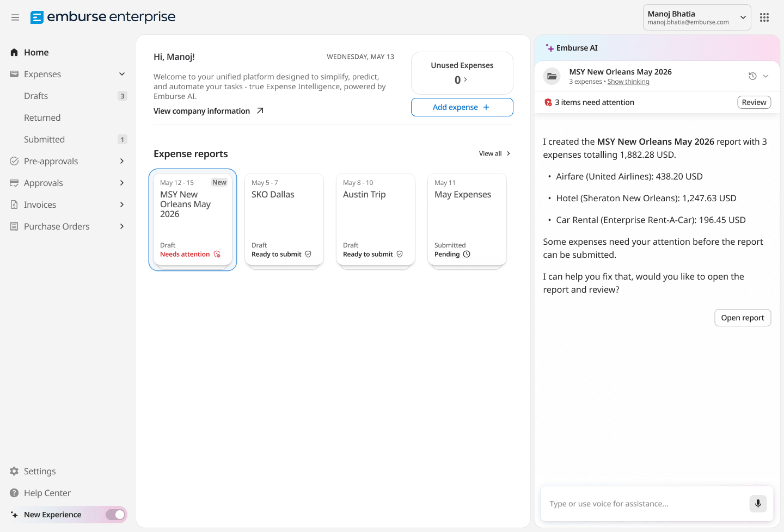Viewport: 784px width, 532px height.
Task: Collapse the Expenses section chevron
Action: [x=122, y=74]
